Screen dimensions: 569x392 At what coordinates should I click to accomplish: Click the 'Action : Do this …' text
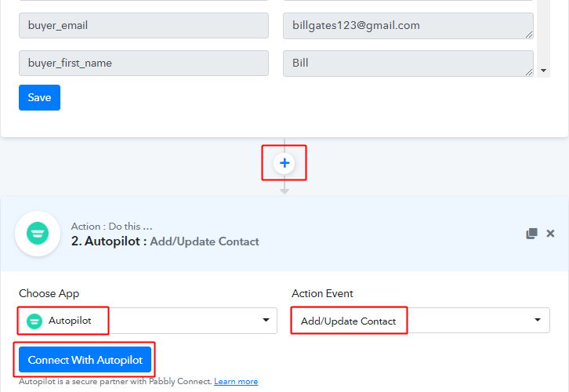112,226
